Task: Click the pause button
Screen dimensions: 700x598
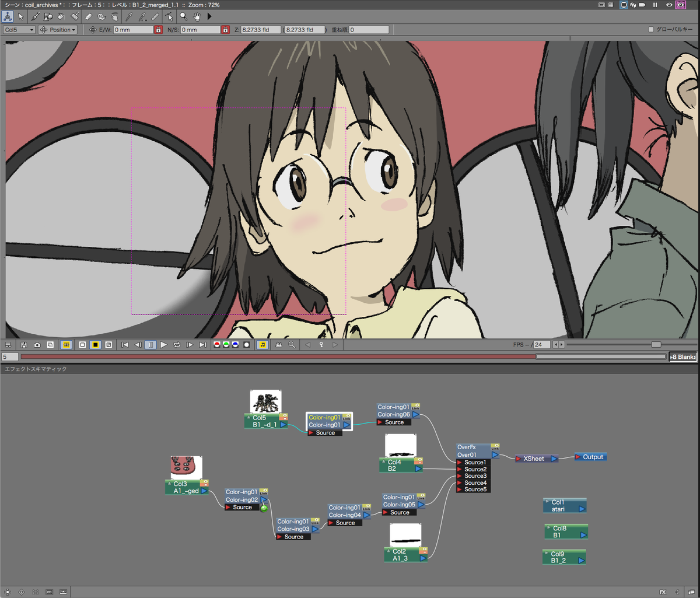Action: pos(150,345)
